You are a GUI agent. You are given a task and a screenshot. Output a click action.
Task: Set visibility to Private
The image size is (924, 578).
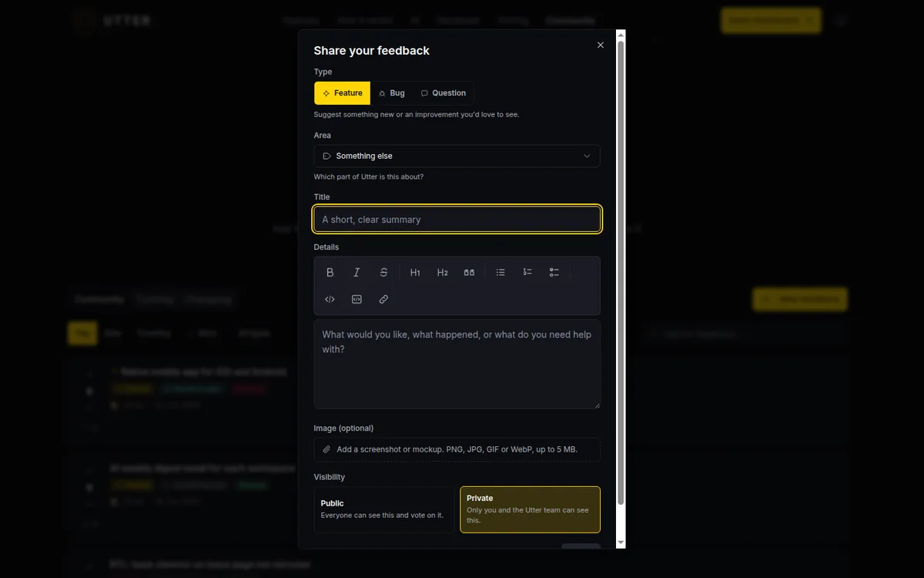(530, 509)
